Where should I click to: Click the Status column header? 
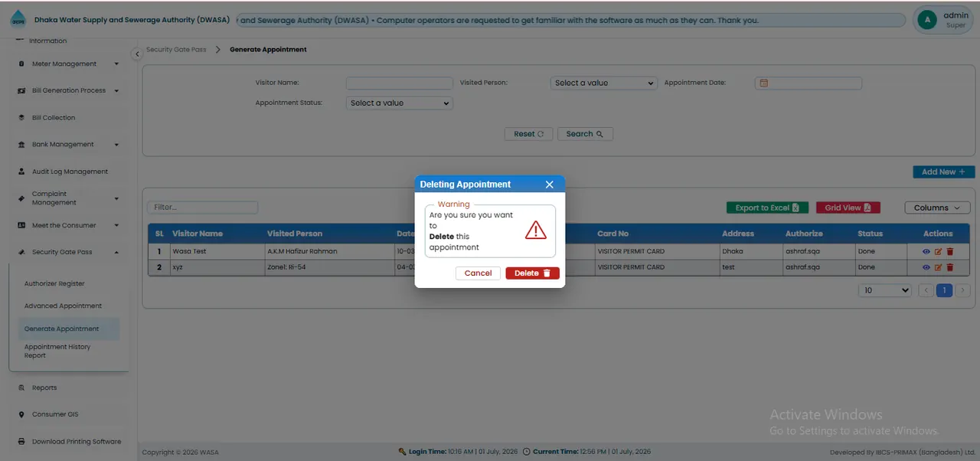pos(870,234)
